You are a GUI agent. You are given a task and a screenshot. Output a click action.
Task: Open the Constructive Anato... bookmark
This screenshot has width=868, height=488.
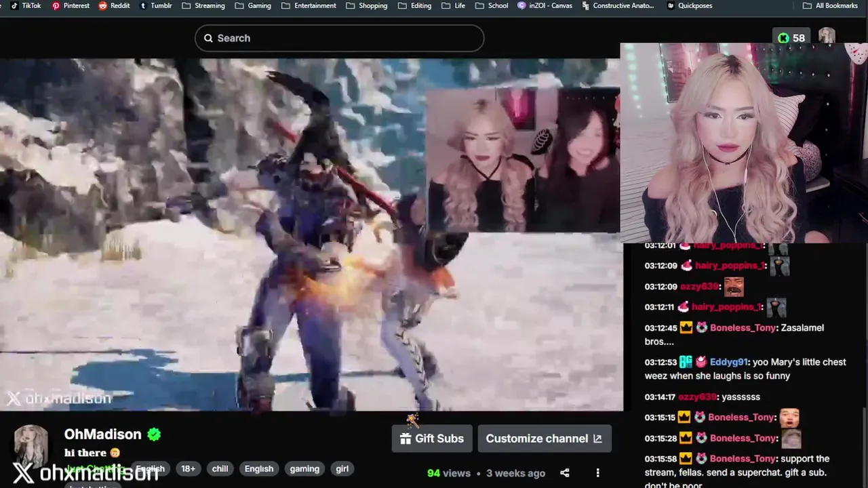618,5
